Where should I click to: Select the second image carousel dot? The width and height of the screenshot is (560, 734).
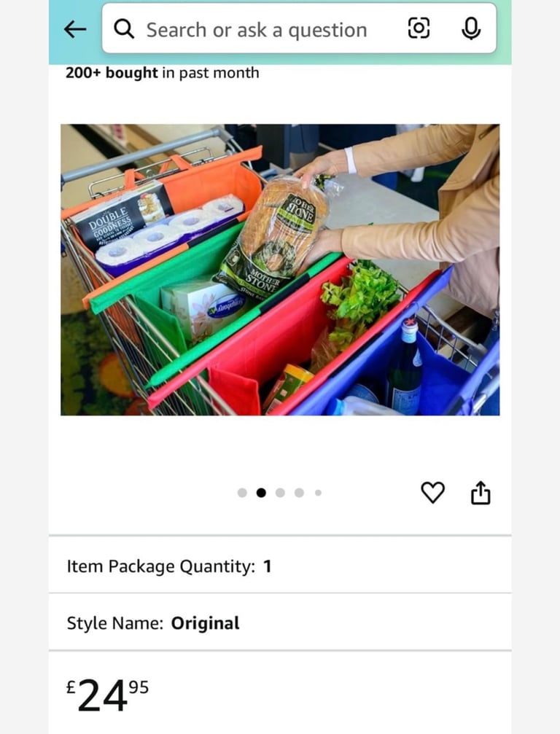[x=261, y=493]
